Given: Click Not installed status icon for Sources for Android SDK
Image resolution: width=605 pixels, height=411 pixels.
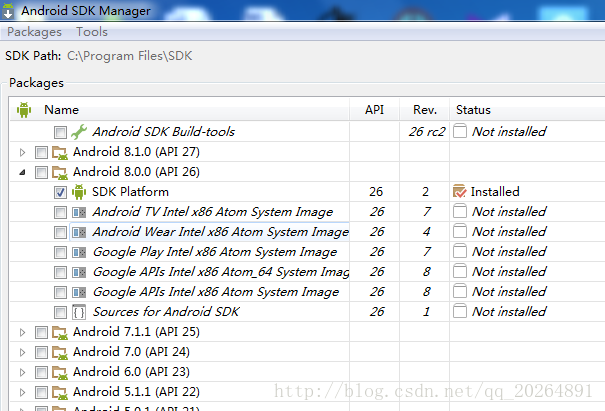Looking at the screenshot, I should (x=460, y=311).
